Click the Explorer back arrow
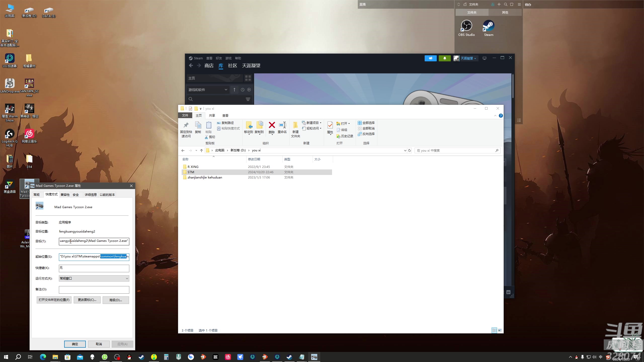This screenshot has width=644, height=362. [183, 150]
